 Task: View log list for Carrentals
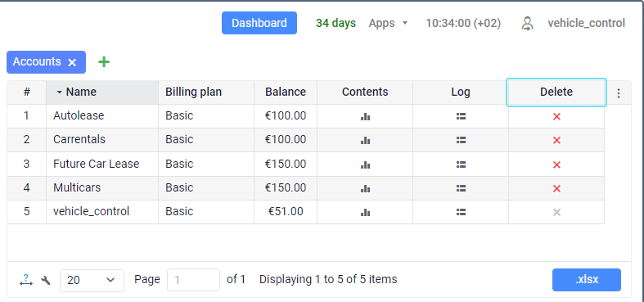coord(461,141)
